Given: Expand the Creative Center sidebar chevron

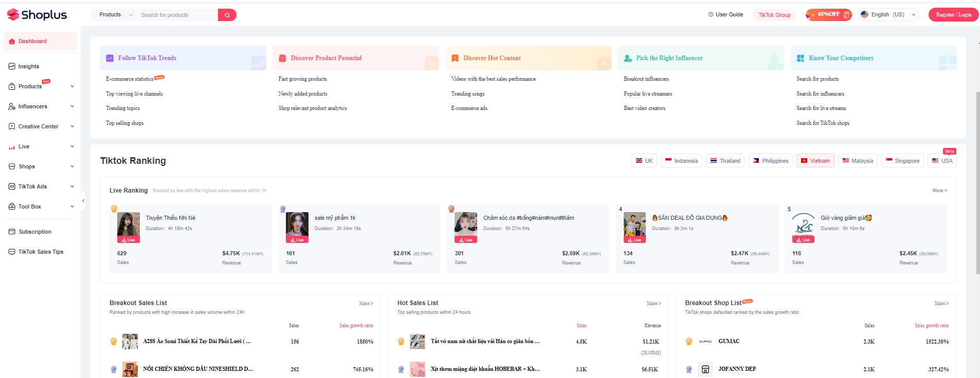Looking at the screenshot, I should (x=72, y=126).
